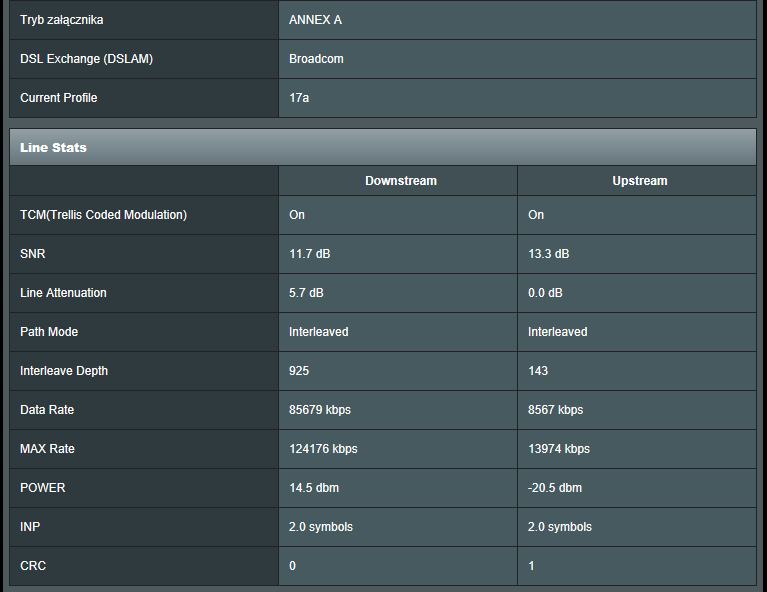Image resolution: width=767 pixels, height=592 pixels.
Task: Select the Upstream column header
Action: click(639, 181)
